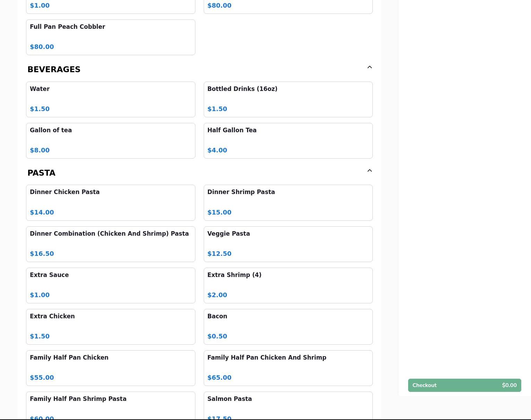
Task: Click the green Checkout button
Action: [x=464, y=385]
